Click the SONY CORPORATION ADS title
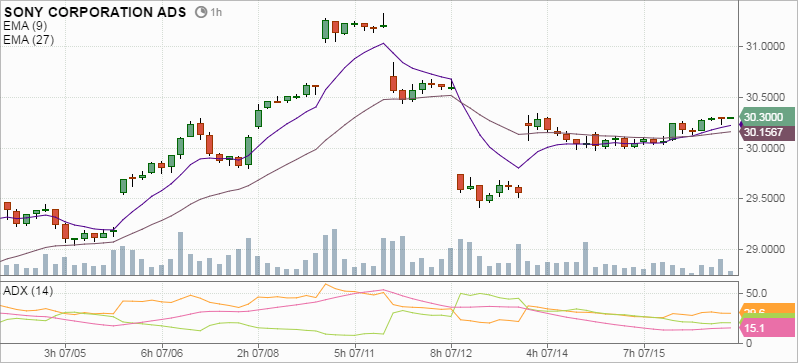 (x=95, y=12)
